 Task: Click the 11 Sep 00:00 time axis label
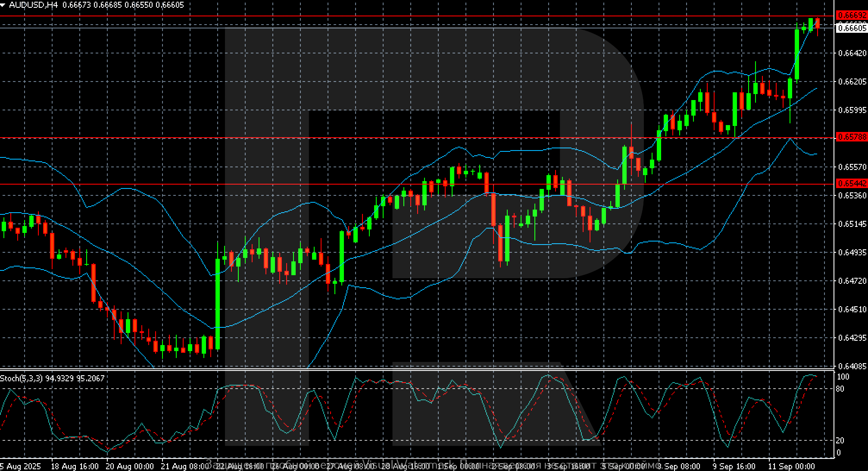(791, 466)
